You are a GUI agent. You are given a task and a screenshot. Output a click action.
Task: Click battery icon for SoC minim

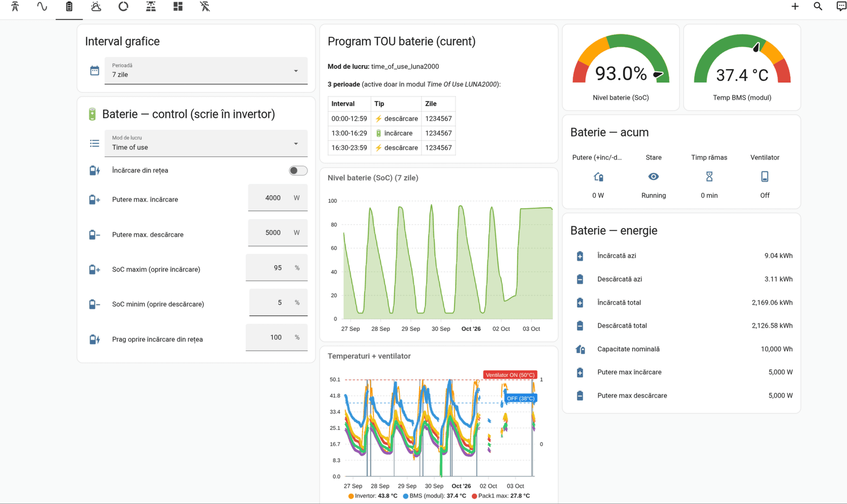pyautogui.click(x=94, y=304)
